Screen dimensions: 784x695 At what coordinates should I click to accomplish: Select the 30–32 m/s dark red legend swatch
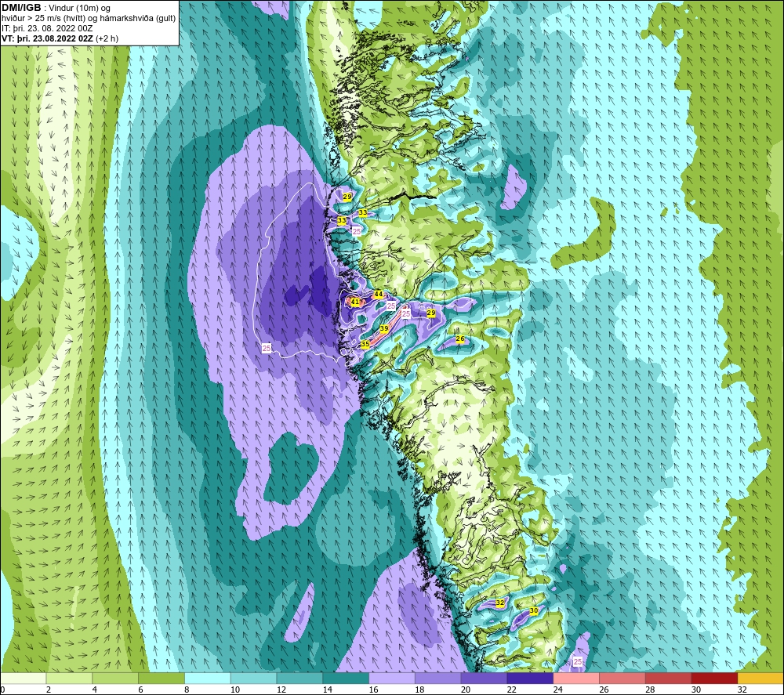tap(714, 678)
